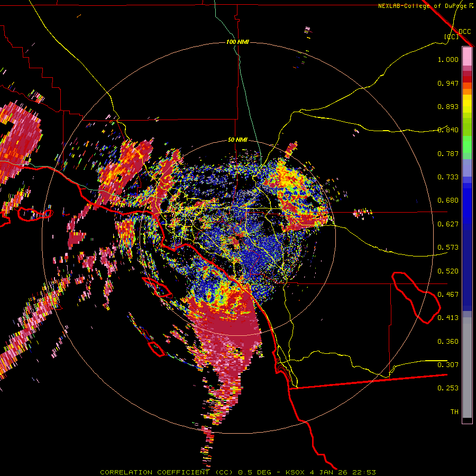The height and width of the screenshot is (476, 476).
Task: Click the 0.840 legend value
Action: (x=448, y=130)
